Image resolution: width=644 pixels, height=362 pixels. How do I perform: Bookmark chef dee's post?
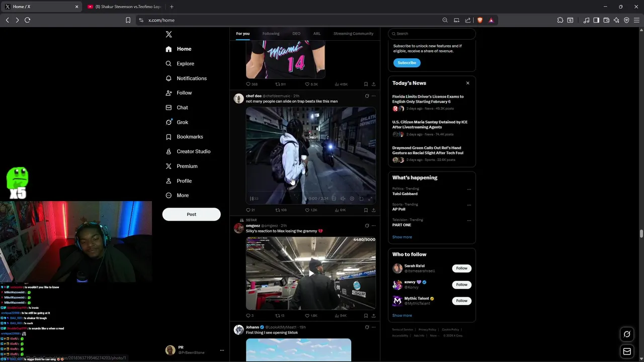click(366, 210)
